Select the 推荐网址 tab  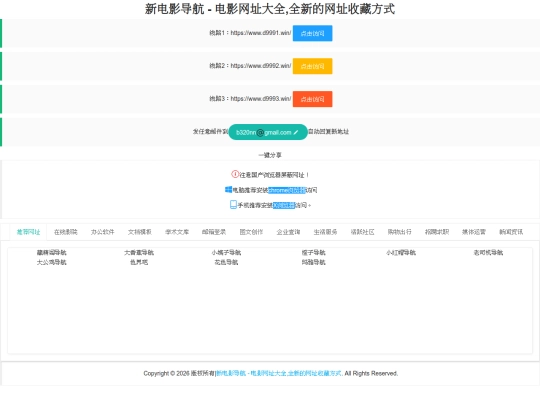pyautogui.click(x=29, y=232)
